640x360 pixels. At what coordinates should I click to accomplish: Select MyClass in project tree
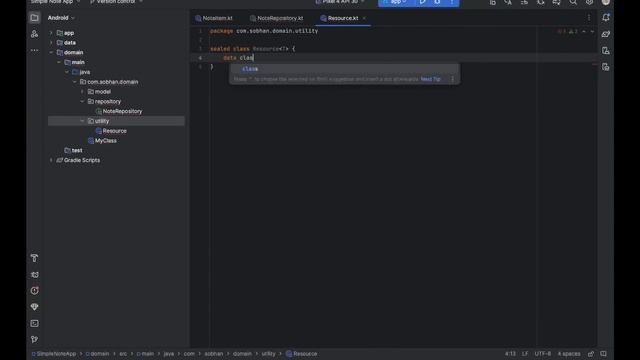(102, 140)
